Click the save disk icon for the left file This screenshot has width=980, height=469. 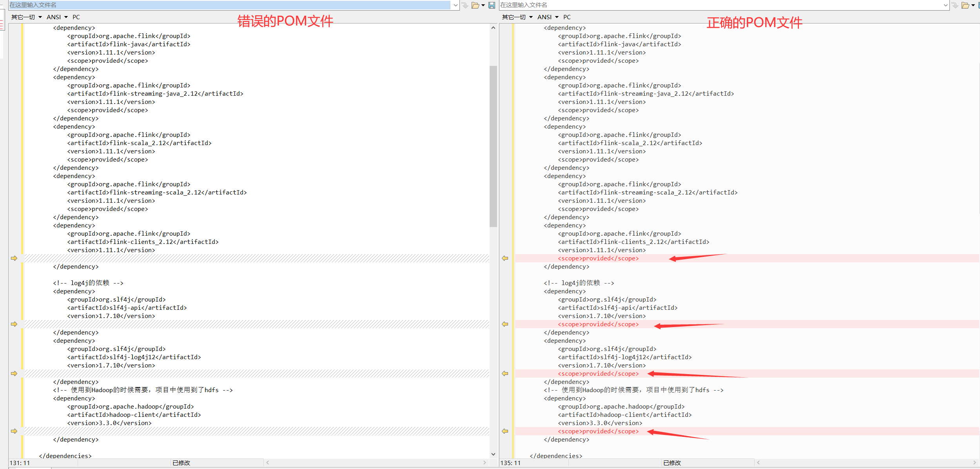point(491,5)
